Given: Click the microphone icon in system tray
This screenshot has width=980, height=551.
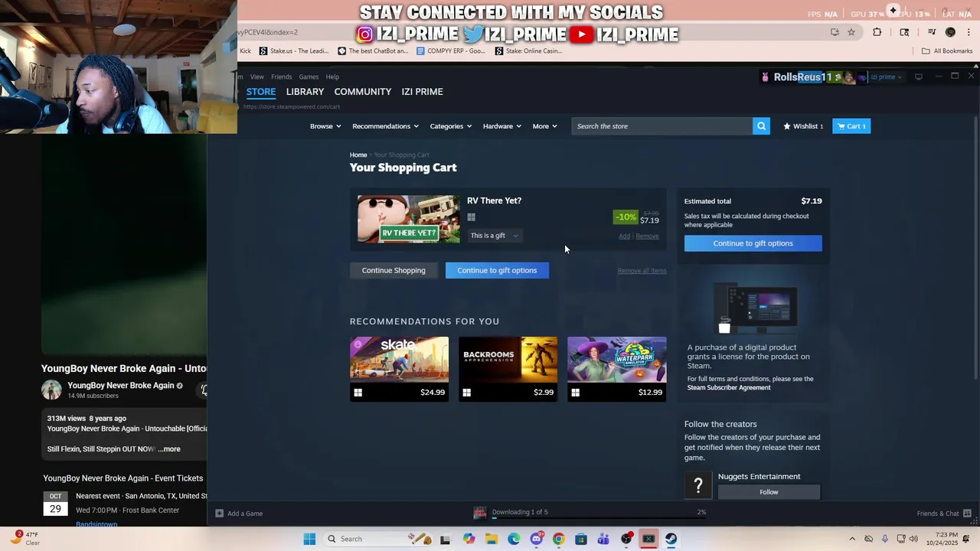Looking at the screenshot, I should [x=885, y=539].
